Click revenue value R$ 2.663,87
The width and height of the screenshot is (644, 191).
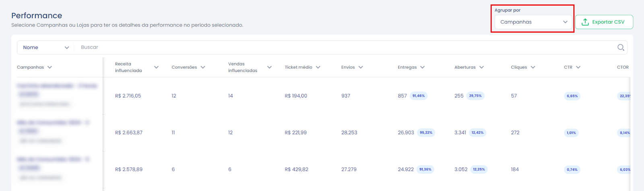tap(129, 133)
